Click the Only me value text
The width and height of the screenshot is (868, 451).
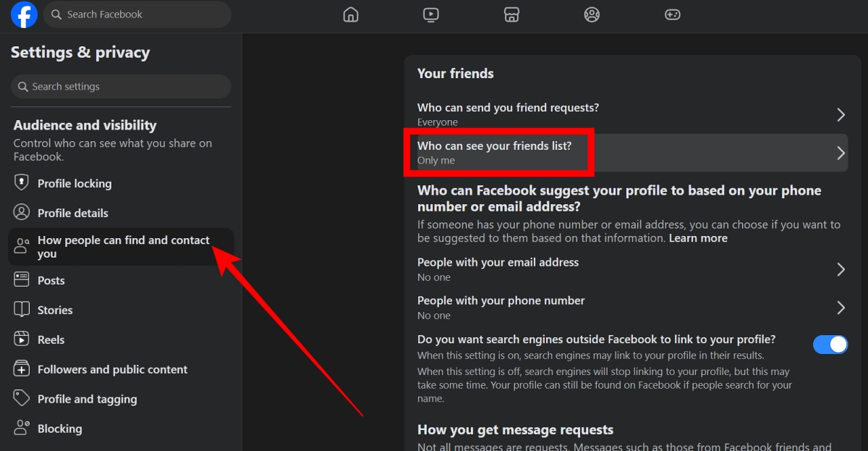436,161
